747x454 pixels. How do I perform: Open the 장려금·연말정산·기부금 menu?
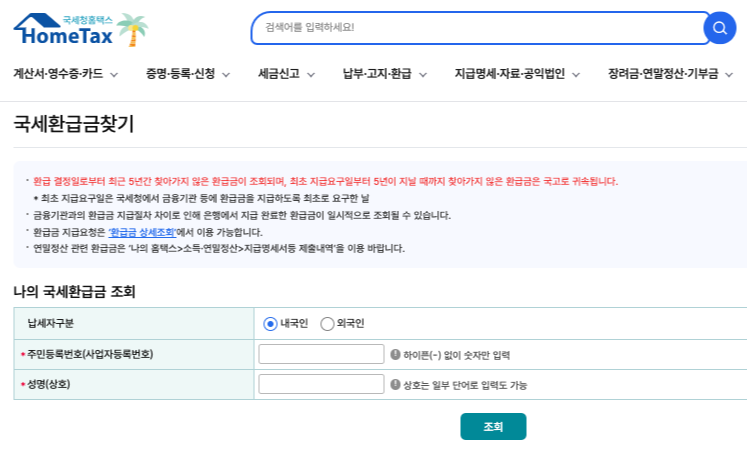click(x=663, y=74)
